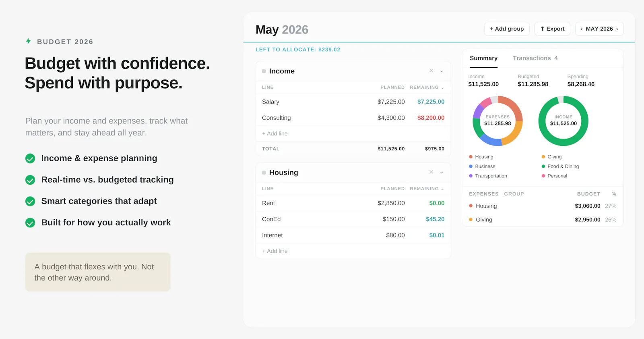Image resolution: width=644 pixels, height=339 pixels.
Task: Click the Internet planned amount $80.00
Action: [395, 235]
